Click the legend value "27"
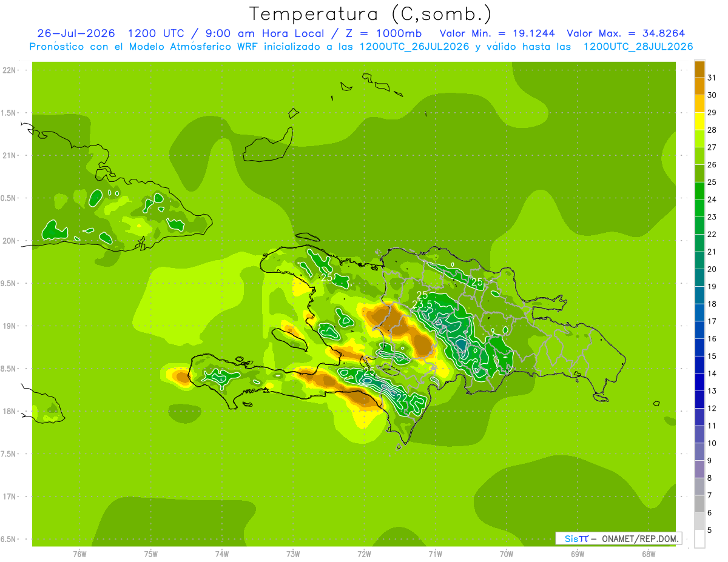 point(712,147)
